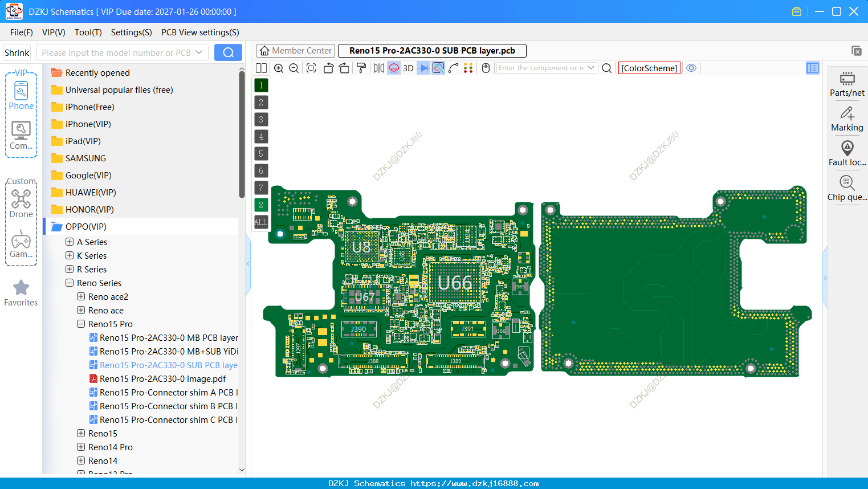Toggle the diode symbol display
Image resolution: width=868 pixels, height=489 pixels.
click(x=423, y=68)
